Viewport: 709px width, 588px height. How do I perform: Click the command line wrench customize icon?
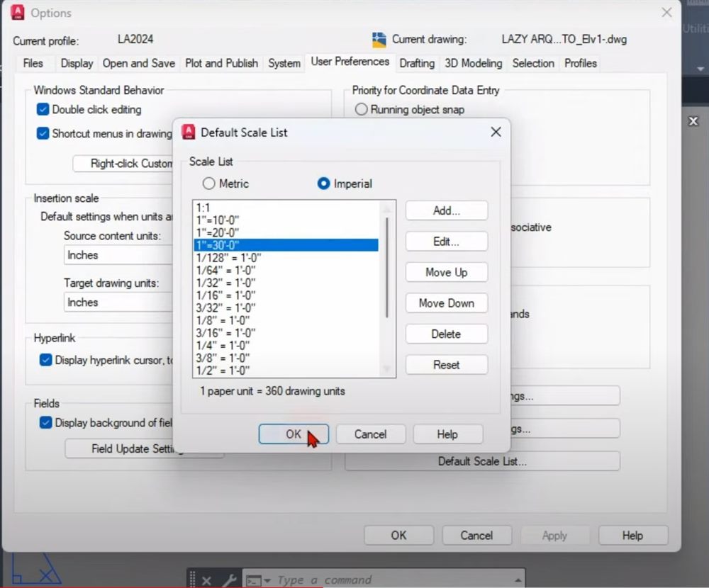(230, 580)
